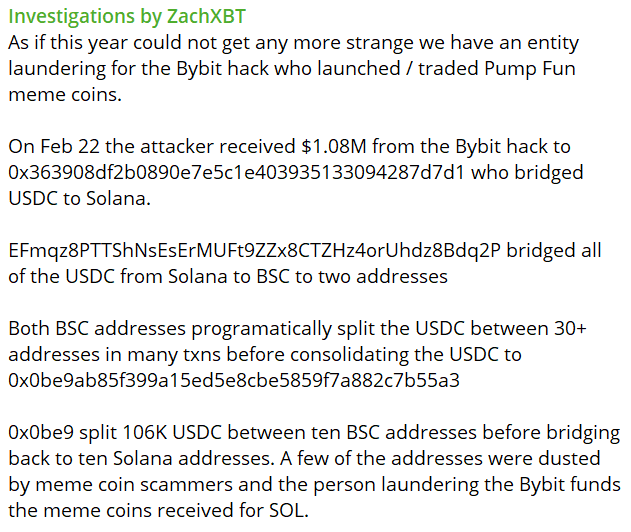Click the words Pump Fun
The image size is (631, 532).
[x=530, y=68]
